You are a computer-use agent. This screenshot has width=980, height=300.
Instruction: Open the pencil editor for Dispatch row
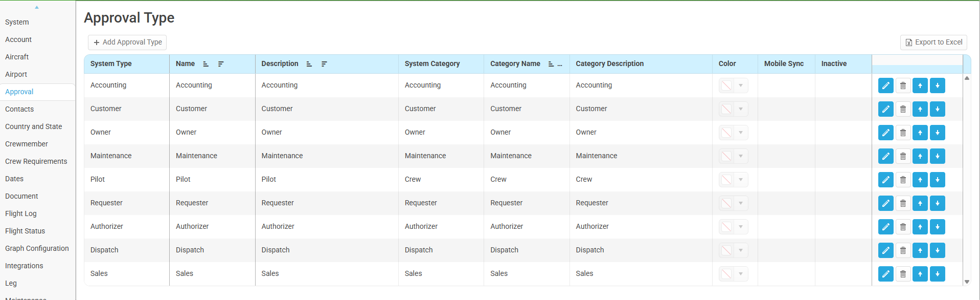885,250
